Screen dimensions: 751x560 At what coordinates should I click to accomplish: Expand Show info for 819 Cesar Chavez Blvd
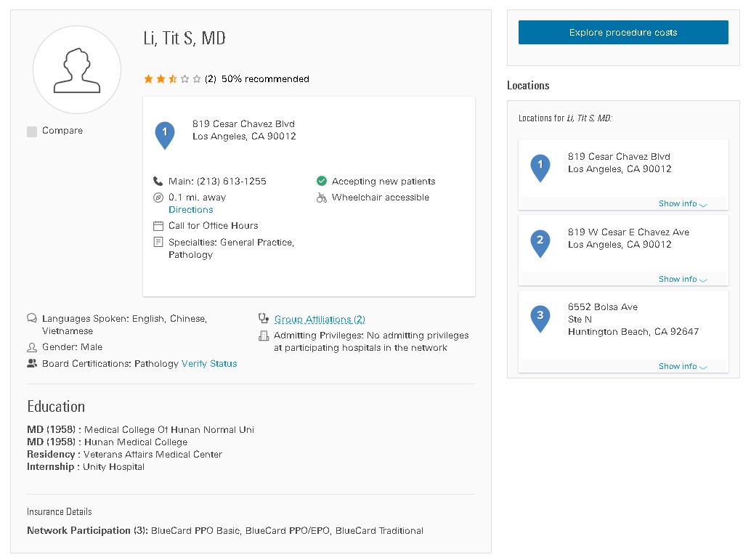click(682, 204)
